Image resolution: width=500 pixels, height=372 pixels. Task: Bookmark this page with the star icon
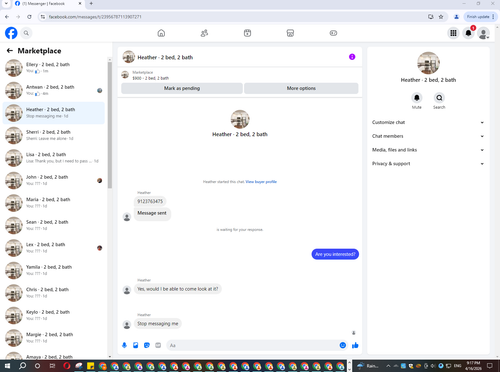(x=441, y=17)
